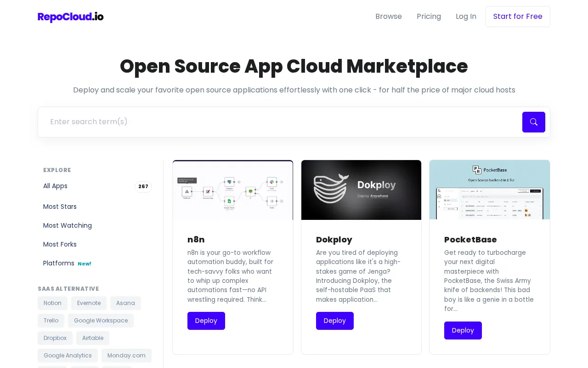Click the SAAS ALTERNATIVE section heading
The image size is (588, 368).
coord(68,289)
